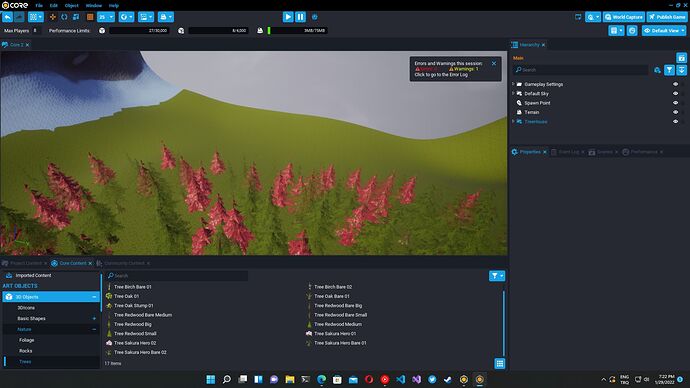Click the Hierarchy filter funnel button

[x=669, y=70]
